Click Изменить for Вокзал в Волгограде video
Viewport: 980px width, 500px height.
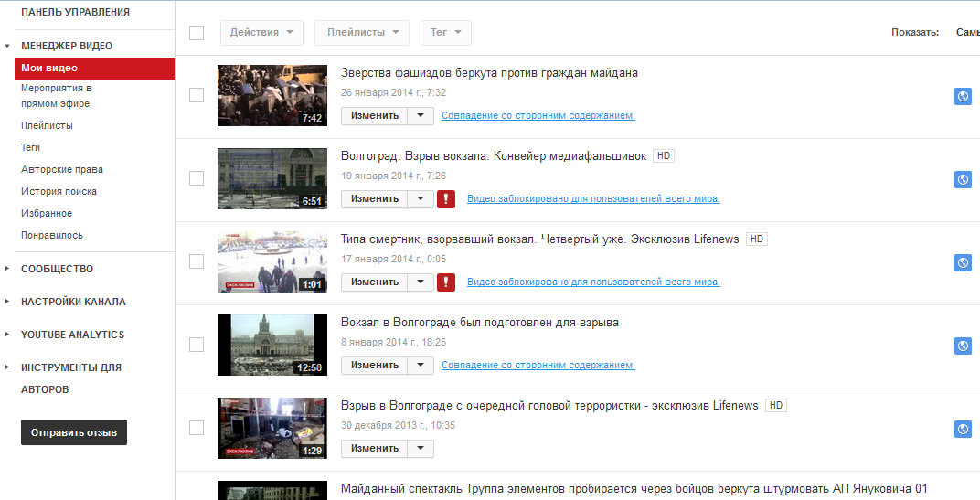pos(375,365)
